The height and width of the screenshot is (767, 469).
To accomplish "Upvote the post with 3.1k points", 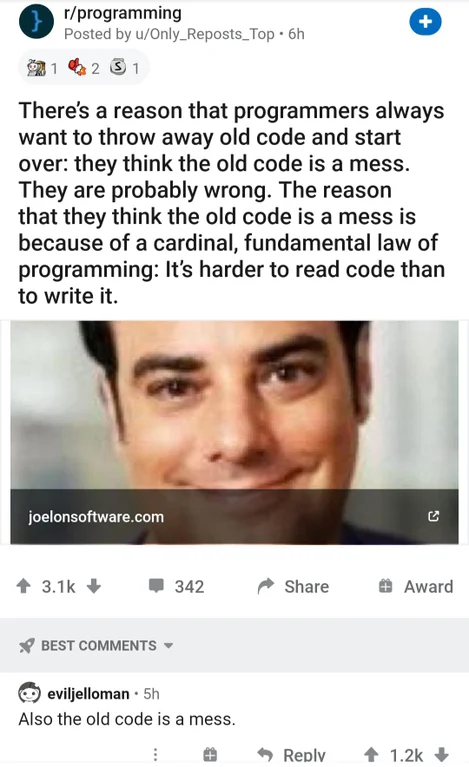I will [x=23, y=586].
